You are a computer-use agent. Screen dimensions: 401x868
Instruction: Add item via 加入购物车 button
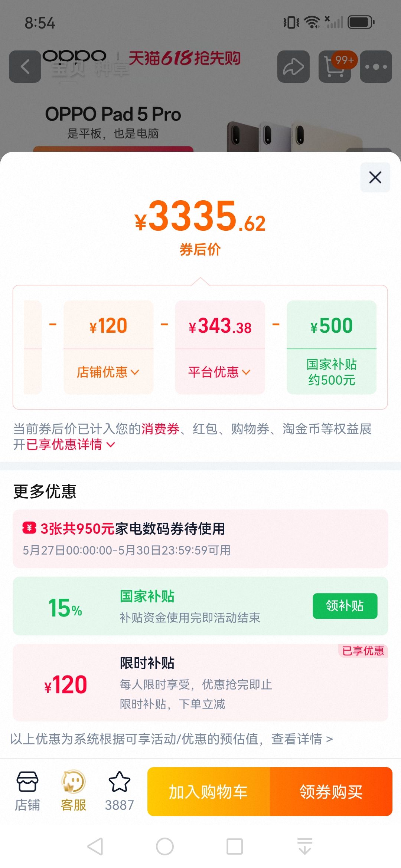[209, 792]
